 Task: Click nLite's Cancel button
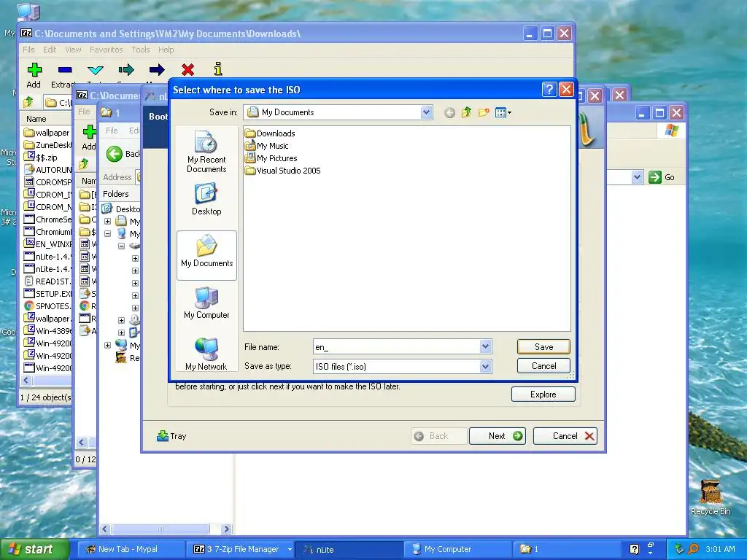pyautogui.click(x=565, y=436)
